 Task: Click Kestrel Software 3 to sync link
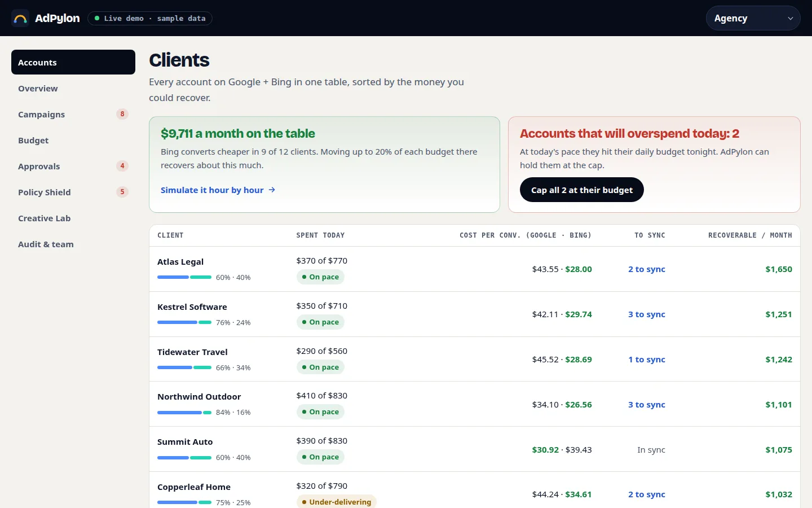tap(647, 314)
